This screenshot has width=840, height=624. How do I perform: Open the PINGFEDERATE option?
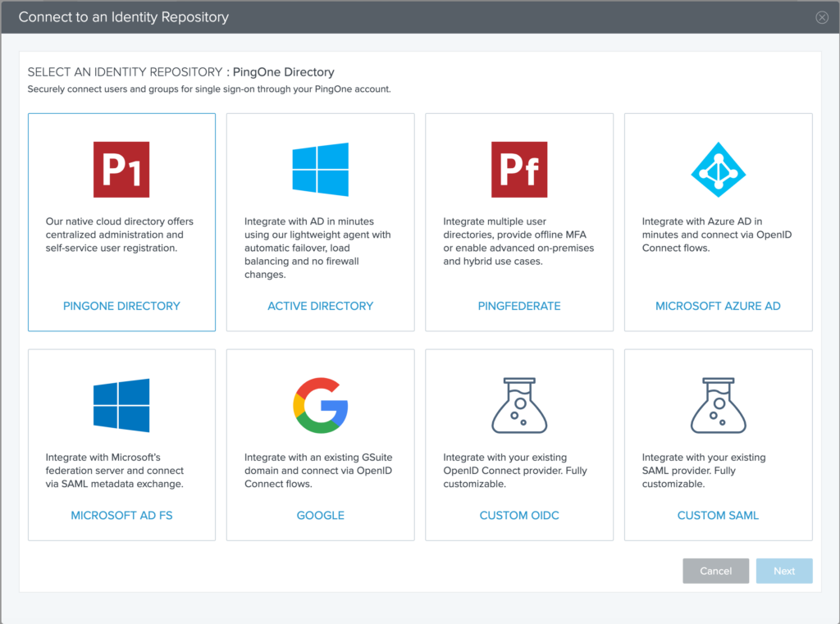point(519,306)
